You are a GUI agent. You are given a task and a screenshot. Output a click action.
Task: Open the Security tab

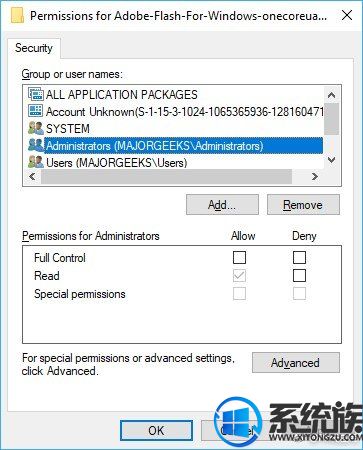click(x=34, y=48)
